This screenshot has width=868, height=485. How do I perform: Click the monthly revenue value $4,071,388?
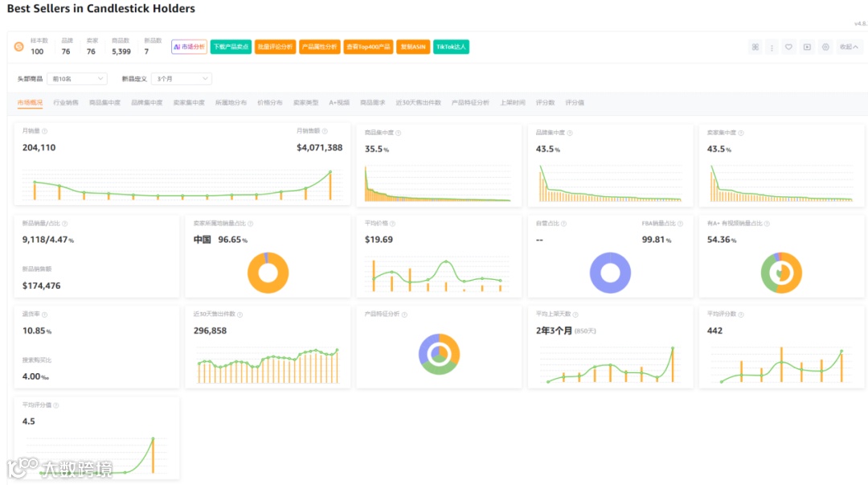pos(319,148)
